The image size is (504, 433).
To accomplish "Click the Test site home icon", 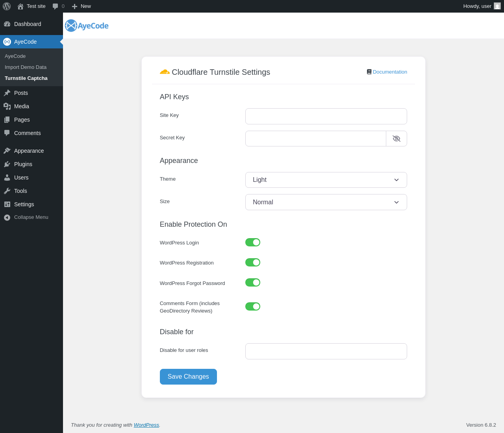I will coord(20,6).
